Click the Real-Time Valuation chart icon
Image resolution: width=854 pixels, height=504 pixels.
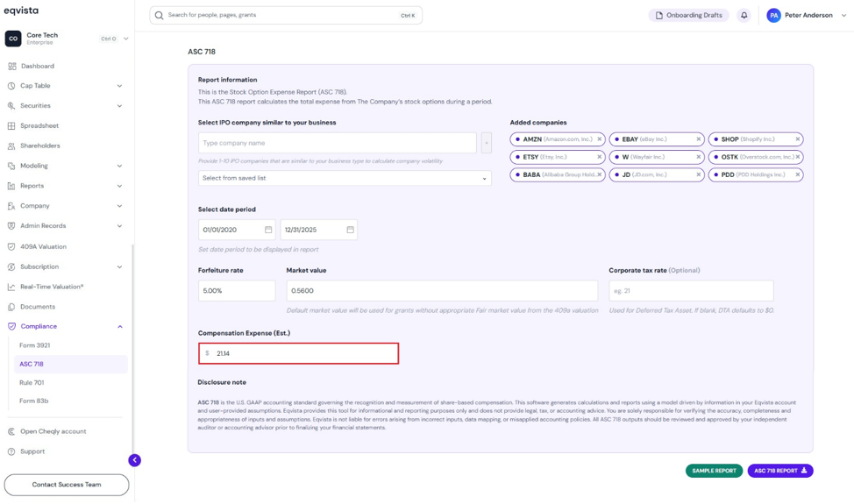tap(11, 287)
